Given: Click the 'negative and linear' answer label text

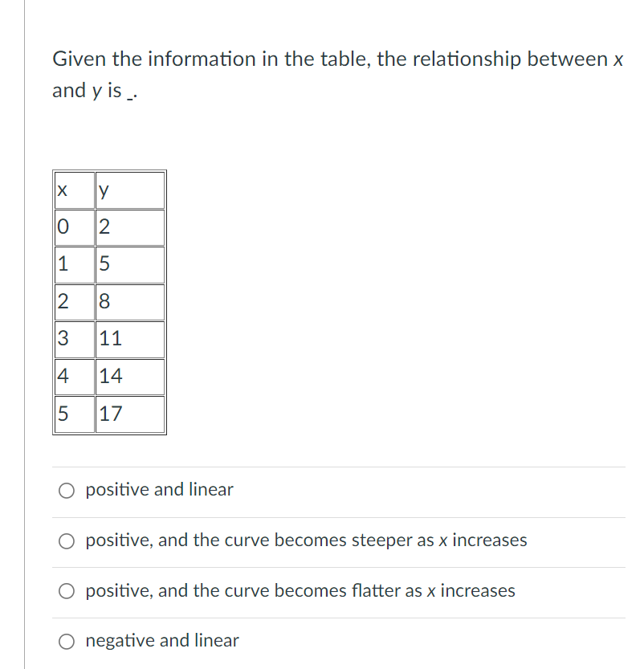Looking at the screenshot, I should click(162, 641).
